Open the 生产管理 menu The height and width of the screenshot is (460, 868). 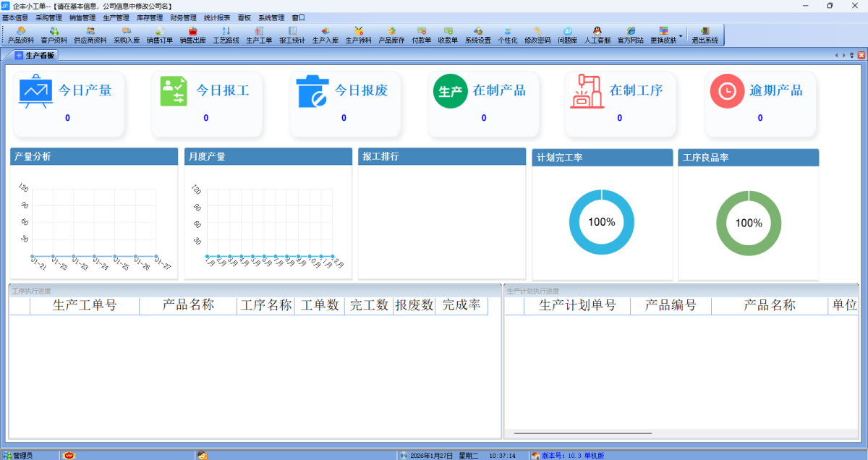coord(116,17)
